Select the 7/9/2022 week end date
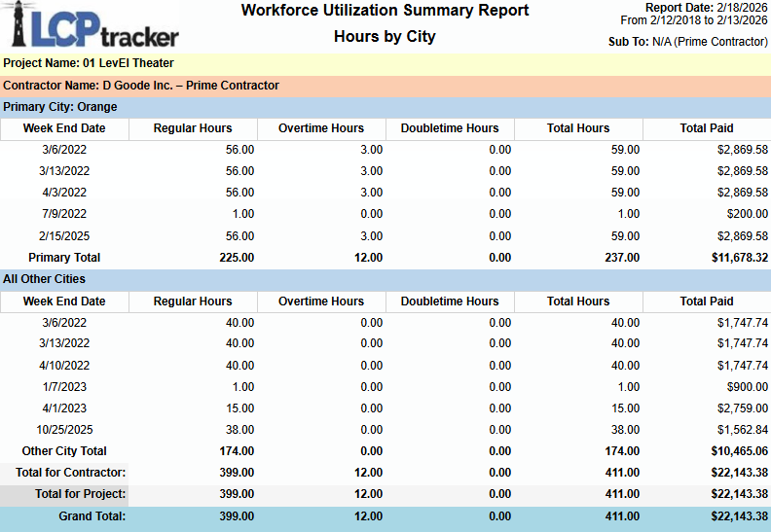 [64, 214]
